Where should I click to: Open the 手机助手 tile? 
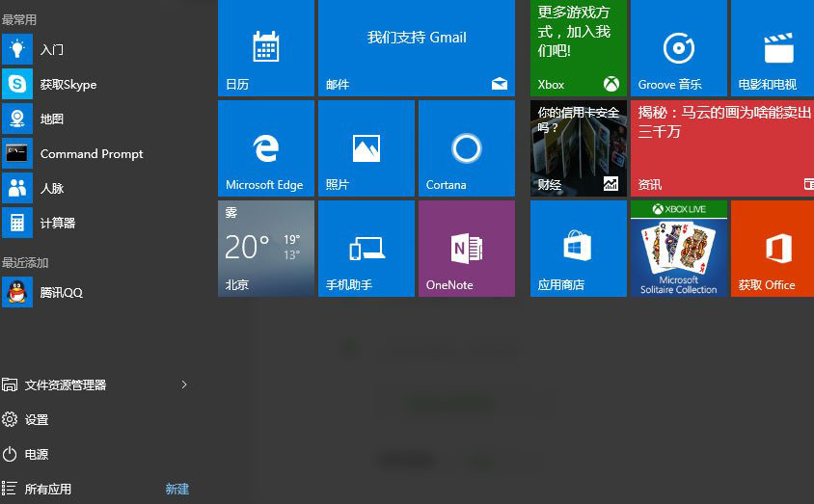366,249
